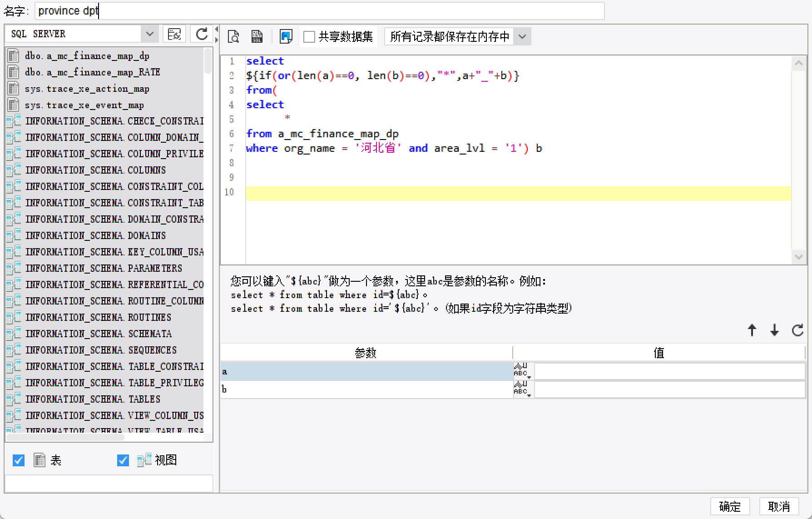The width and height of the screenshot is (812, 519).
Task: Open the SQL SERVER connection dropdown
Action: click(x=149, y=34)
